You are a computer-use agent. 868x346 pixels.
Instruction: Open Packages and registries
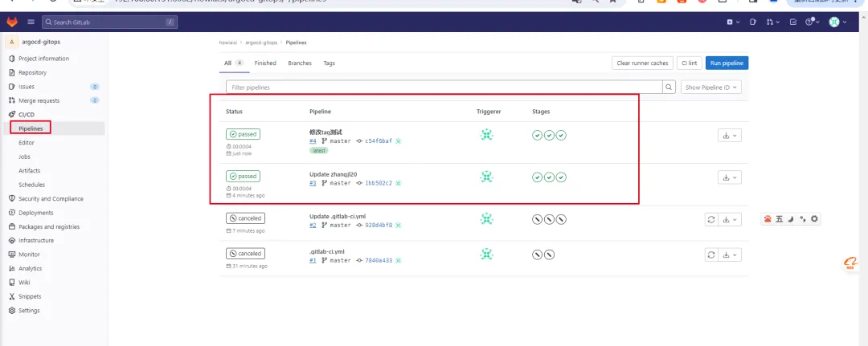[49, 226]
